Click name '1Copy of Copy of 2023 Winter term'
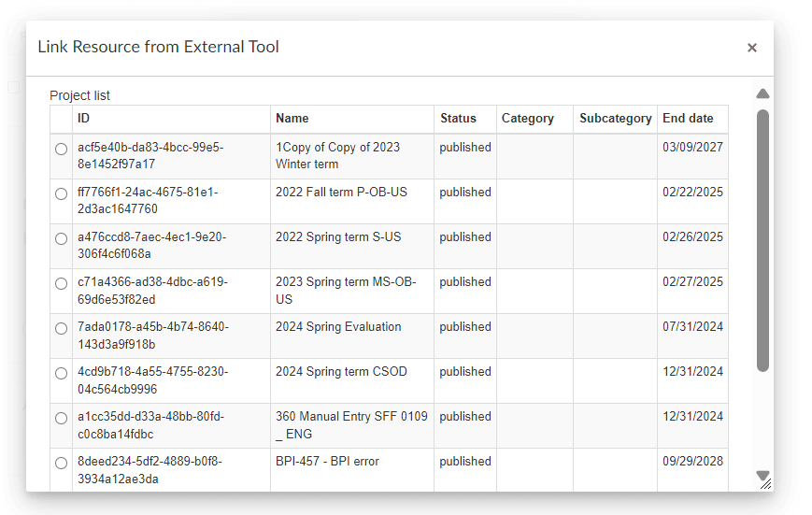The image size is (812, 515). [337, 155]
